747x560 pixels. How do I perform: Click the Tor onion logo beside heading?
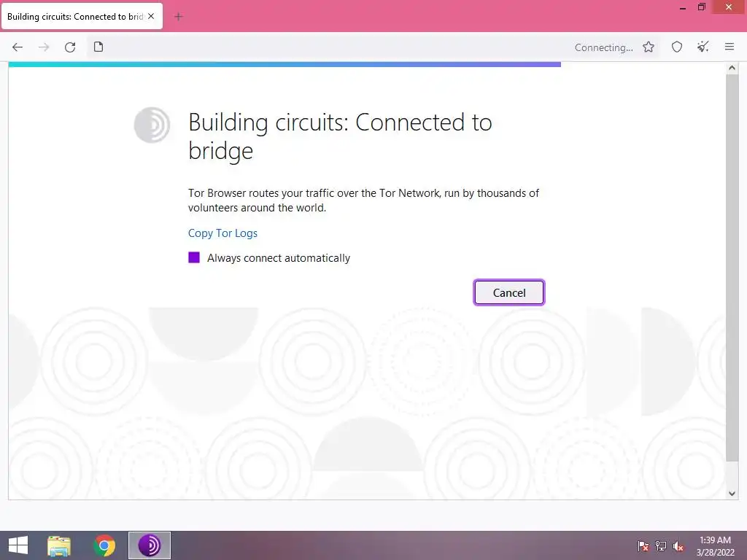coord(152,125)
